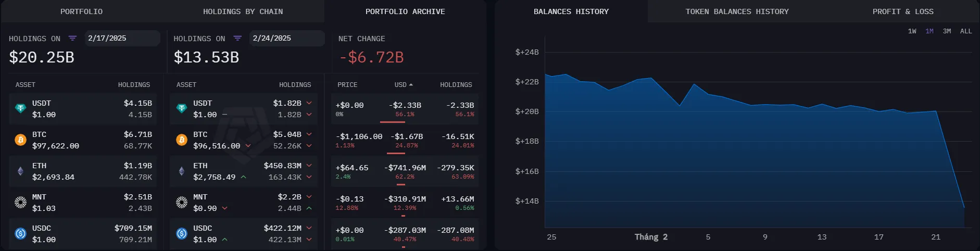Viewport: 980px width, 251px height.
Task: Open filter icon next to 2/24/2025 date
Action: (237, 39)
